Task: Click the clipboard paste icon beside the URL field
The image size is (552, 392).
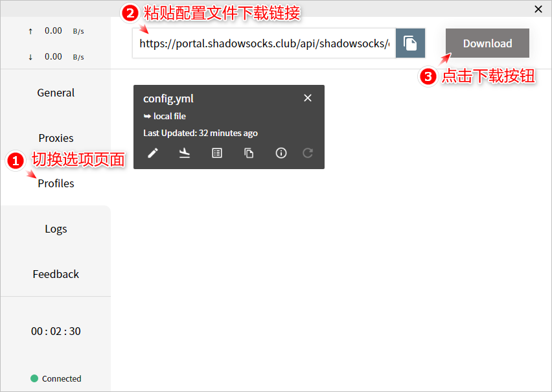Action: pyautogui.click(x=410, y=43)
